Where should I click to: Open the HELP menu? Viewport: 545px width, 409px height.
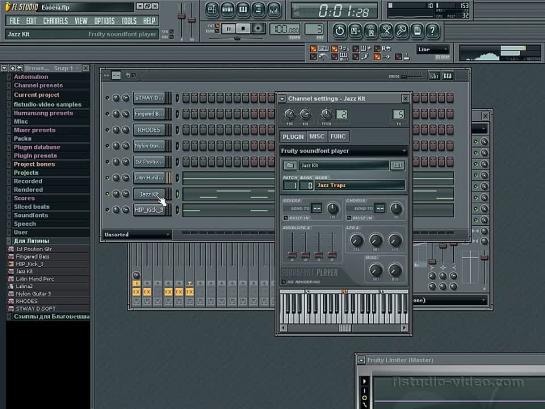point(149,21)
